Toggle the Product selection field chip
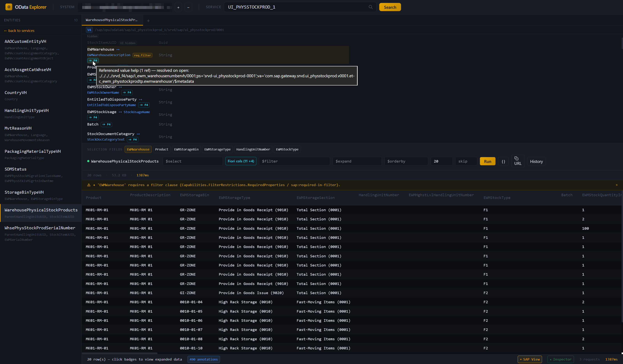This screenshot has width=623, height=364. tap(161, 149)
